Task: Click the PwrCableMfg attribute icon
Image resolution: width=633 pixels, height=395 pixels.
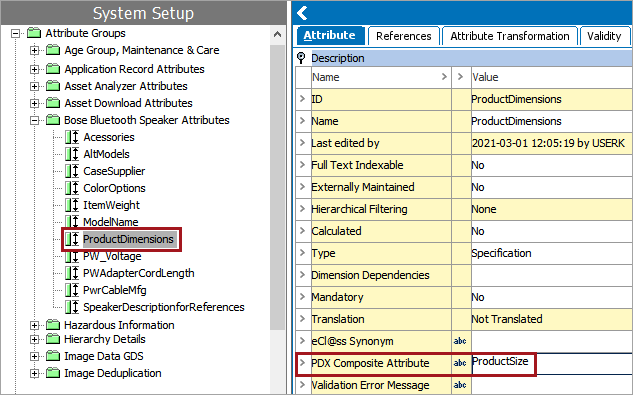Action: (x=72, y=290)
